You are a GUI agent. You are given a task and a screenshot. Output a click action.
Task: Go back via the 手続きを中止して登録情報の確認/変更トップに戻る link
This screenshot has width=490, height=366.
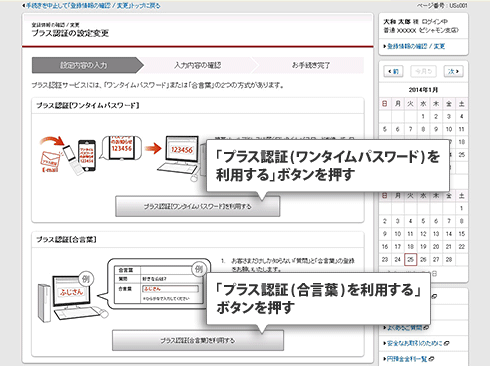tap(91, 6)
